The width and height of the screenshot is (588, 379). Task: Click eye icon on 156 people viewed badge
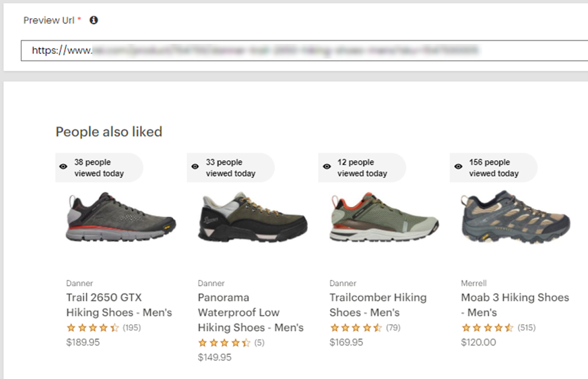coord(458,167)
